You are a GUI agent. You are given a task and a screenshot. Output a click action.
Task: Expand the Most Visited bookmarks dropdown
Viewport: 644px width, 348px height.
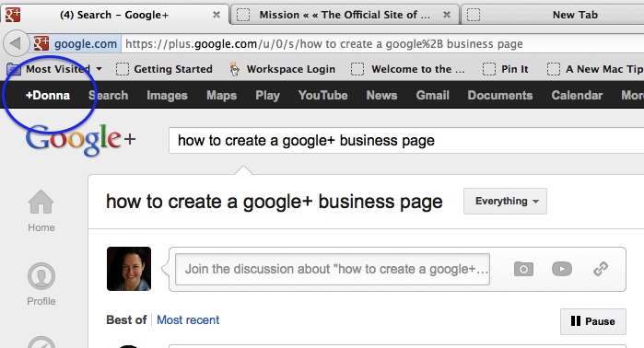pos(99,69)
